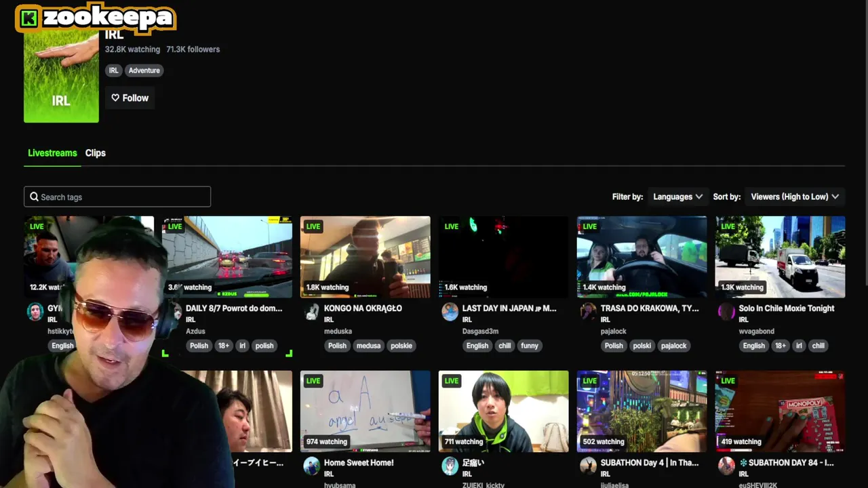Image resolution: width=868 pixels, height=488 pixels.
Task: Click the TRASA DO KRAKOWA stream title
Action: (650, 308)
